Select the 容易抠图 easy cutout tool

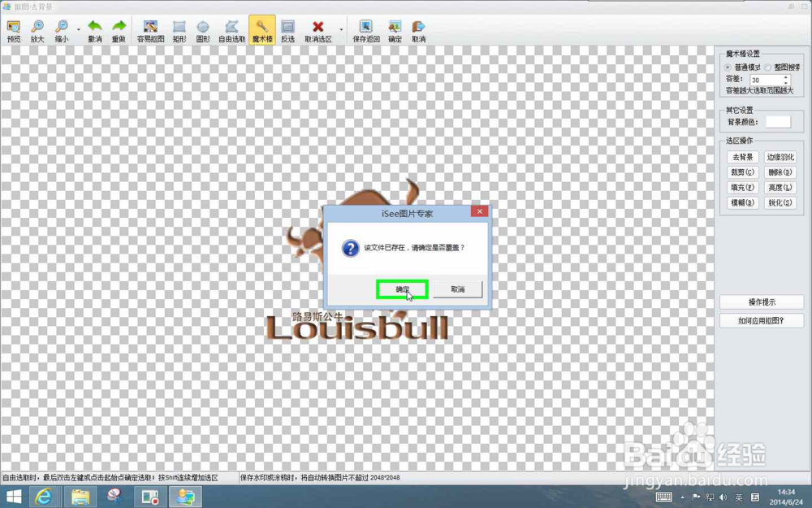coord(151,31)
